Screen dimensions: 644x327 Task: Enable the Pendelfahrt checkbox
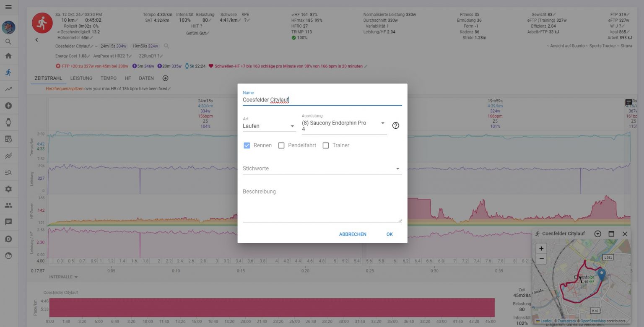pos(281,145)
